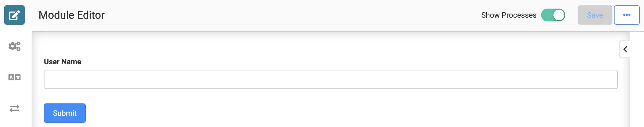Click the Save button
The height and width of the screenshot is (127, 644).
tap(595, 15)
